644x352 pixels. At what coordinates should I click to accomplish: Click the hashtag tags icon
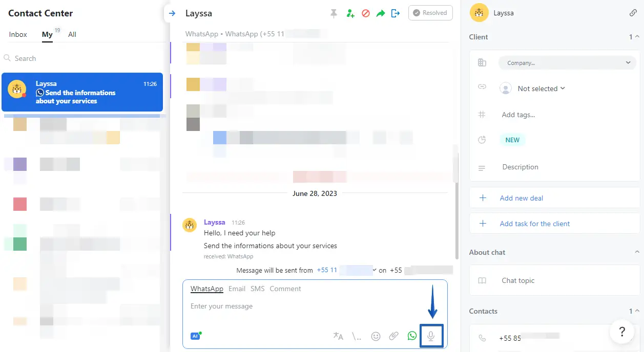(482, 115)
